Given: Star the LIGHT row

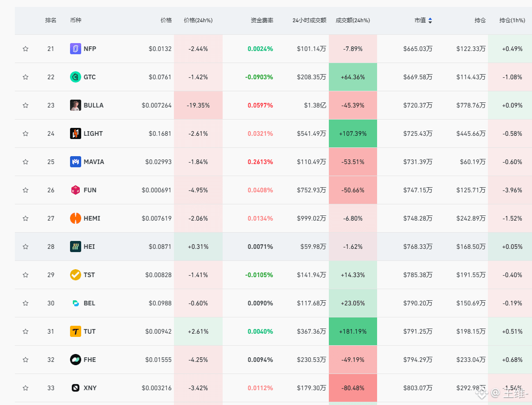Looking at the screenshot, I should (x=26, y=133).
